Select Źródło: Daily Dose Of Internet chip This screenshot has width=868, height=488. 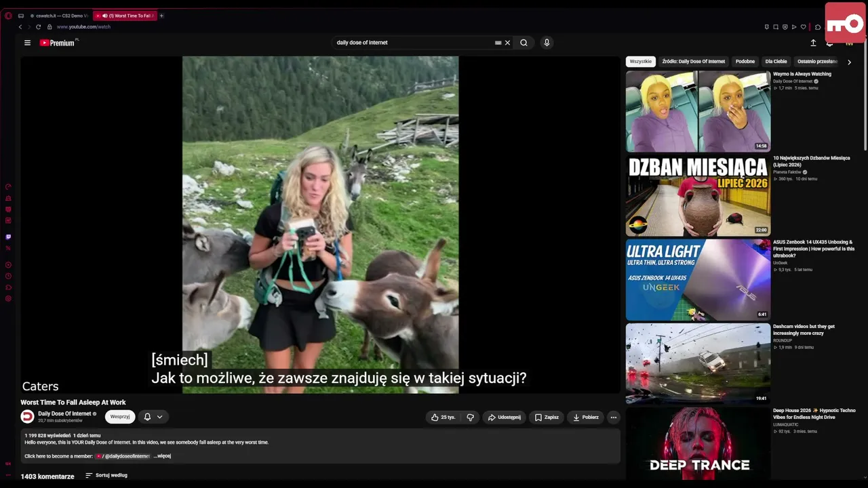click(x=694, y=62)
